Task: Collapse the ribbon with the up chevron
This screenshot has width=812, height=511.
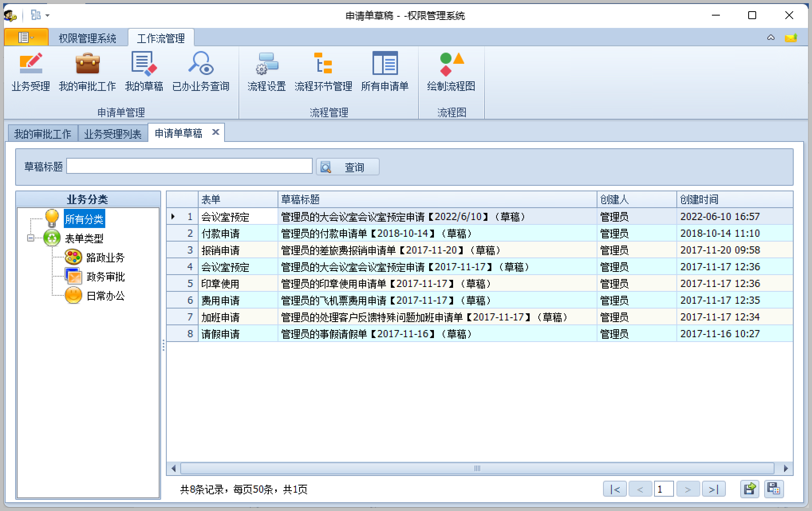Action: (x=771, y=38)
